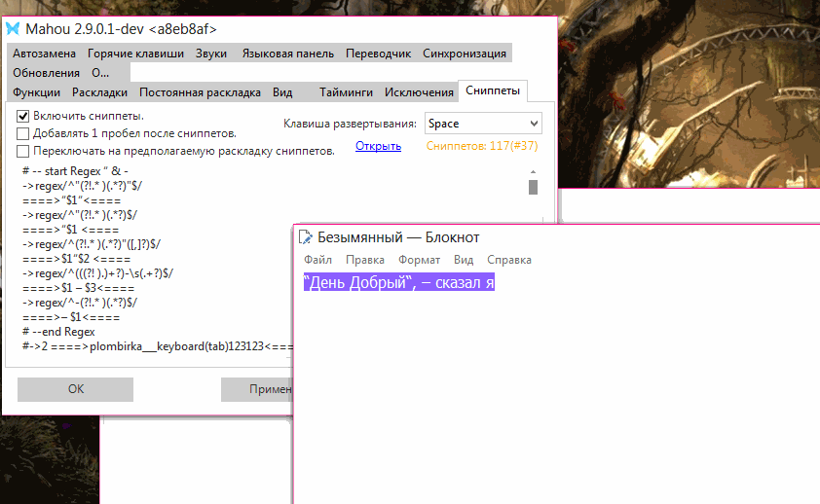Select the Сниппеты tab

point(493,90)
